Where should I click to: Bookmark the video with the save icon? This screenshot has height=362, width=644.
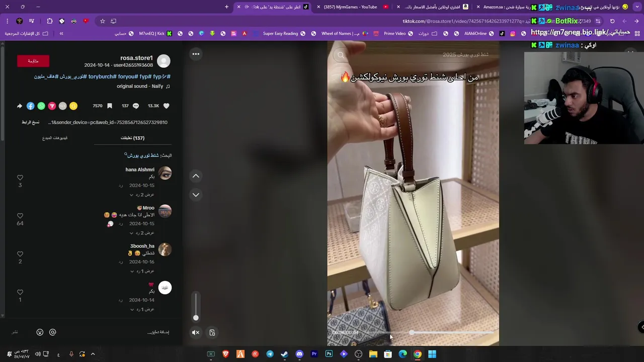pos(110,106)
